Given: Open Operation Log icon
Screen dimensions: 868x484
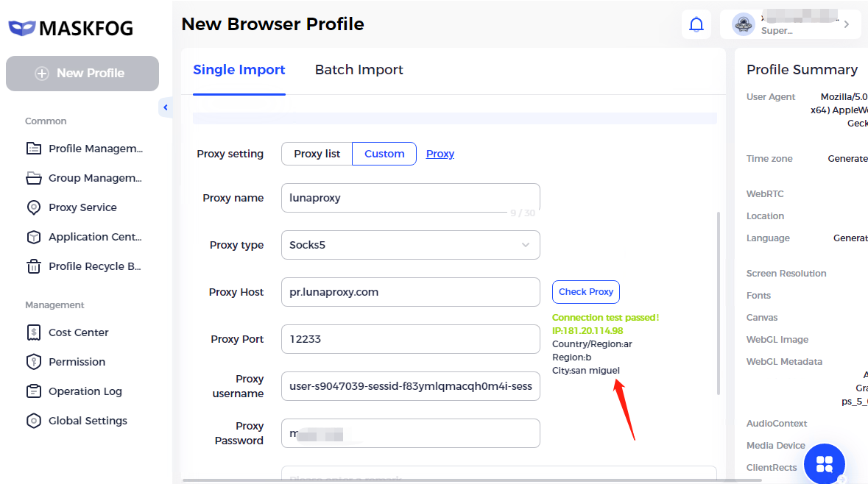Looking at the screenshot, I should point(34,391).
